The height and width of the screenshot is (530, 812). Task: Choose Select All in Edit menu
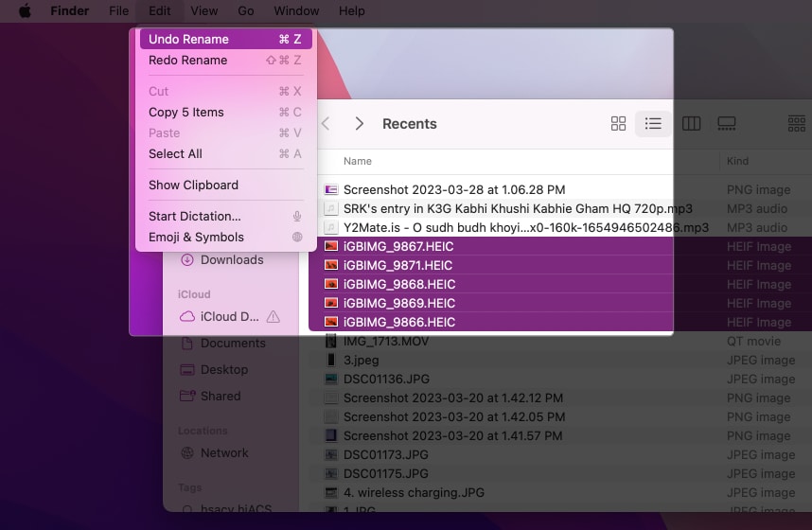click(226, 154)
